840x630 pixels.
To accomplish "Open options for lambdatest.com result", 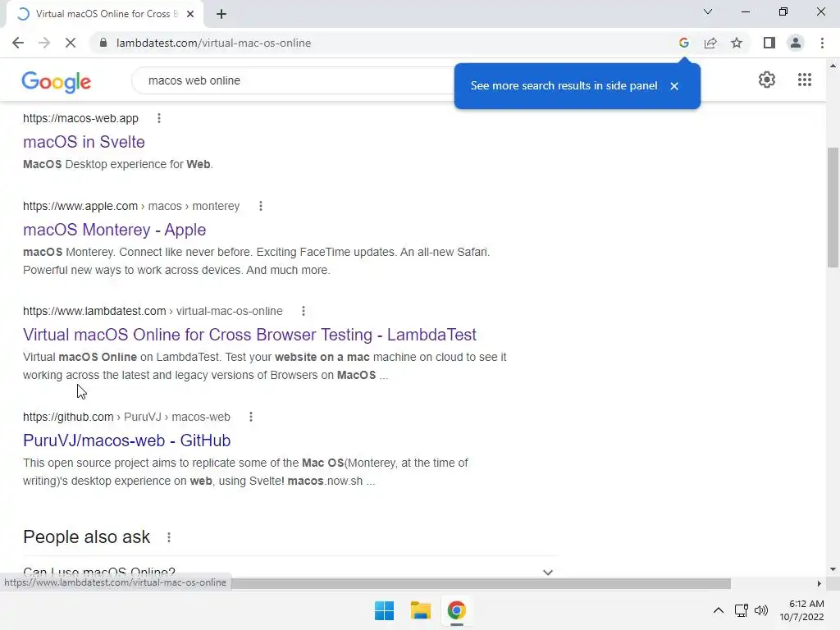I will coord(304,311).
